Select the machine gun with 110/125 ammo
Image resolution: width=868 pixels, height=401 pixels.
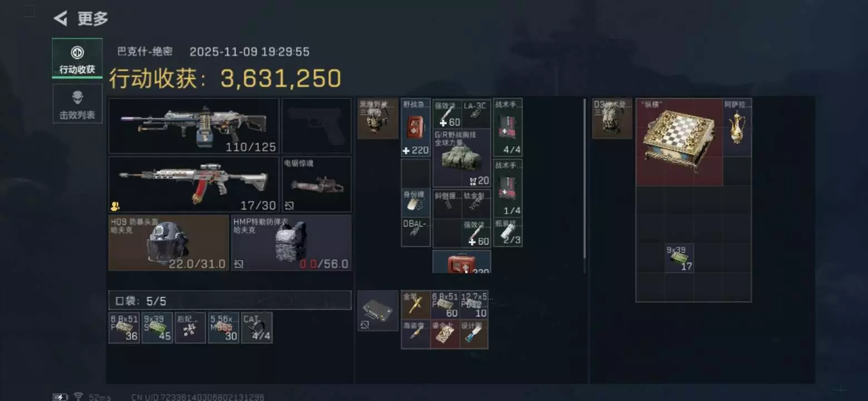click(x=194, y=126)
